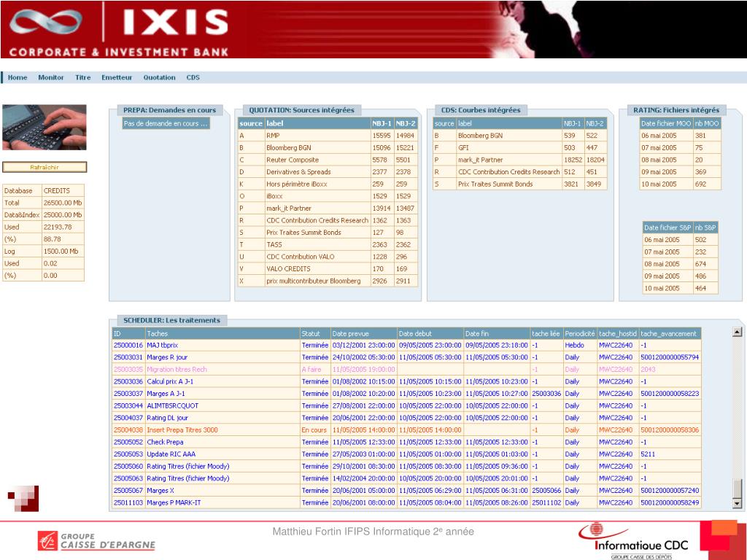747x560 pixels.
Task: Click RMP row in Quotation sources
Action: pos(328,136)
